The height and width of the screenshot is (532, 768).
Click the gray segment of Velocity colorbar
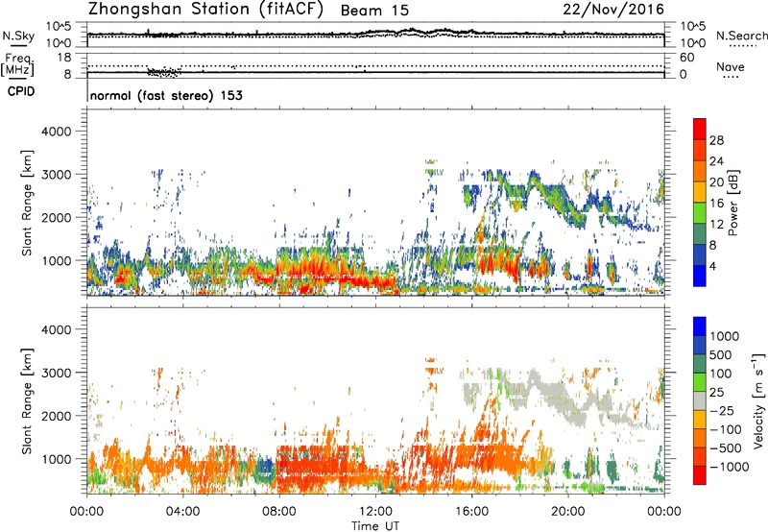[700, 400]
